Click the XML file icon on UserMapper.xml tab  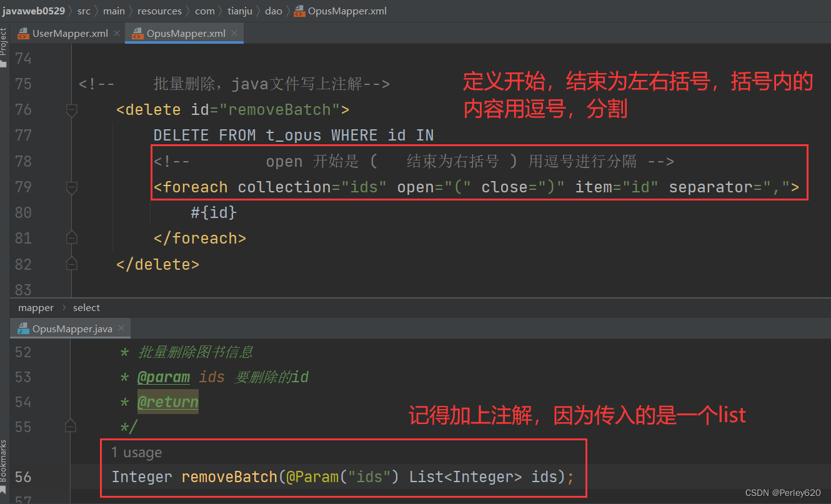click(x=23, y=33)
